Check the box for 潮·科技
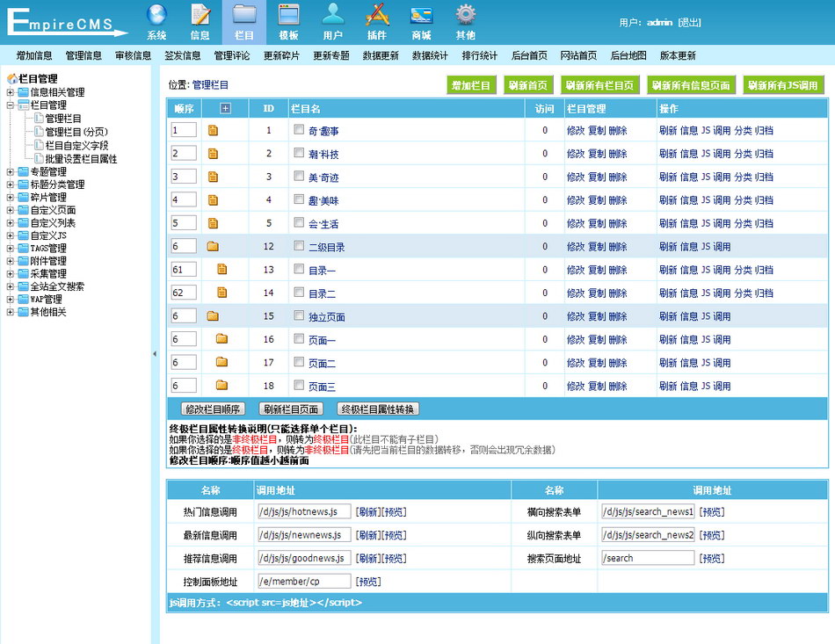The height and width of the screenshot is (644, 835). pos(299,153)
